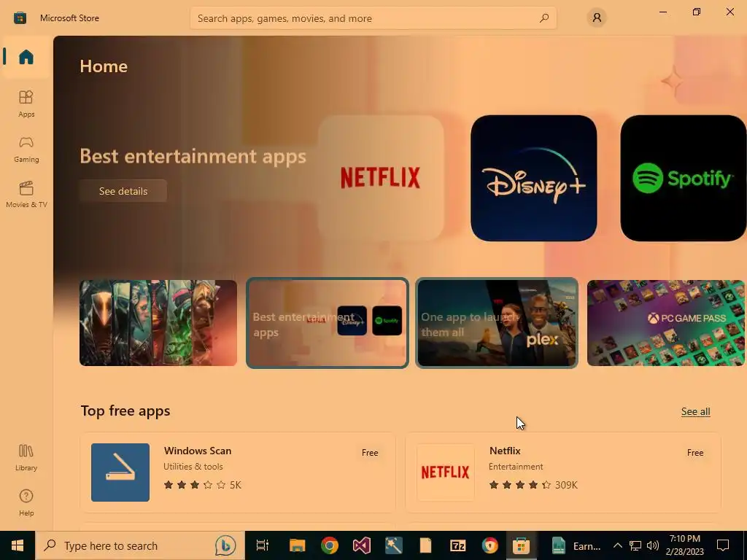Select the Best entertainment apps thumbnail

(328, 323)
